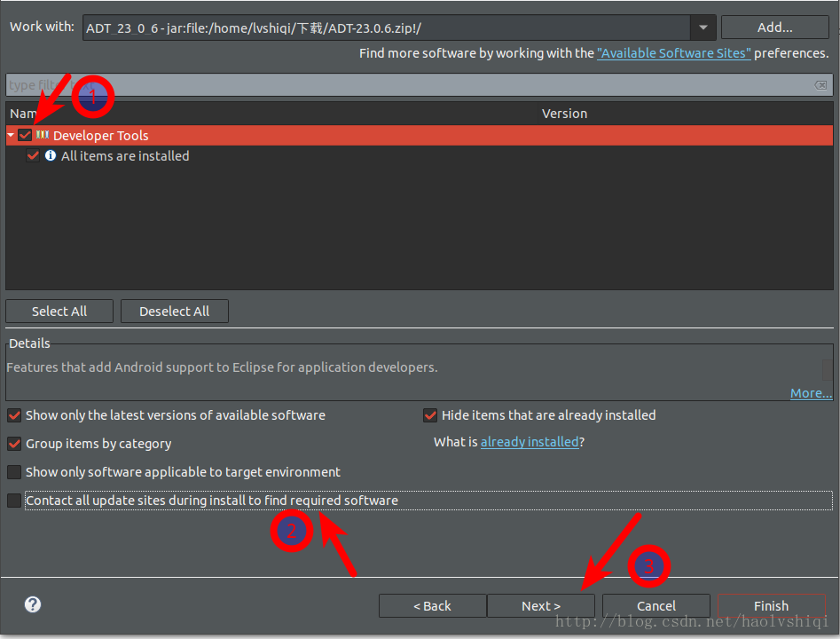840x639 pixels.
Task: Click the < Back button
Action: [432, 606]
